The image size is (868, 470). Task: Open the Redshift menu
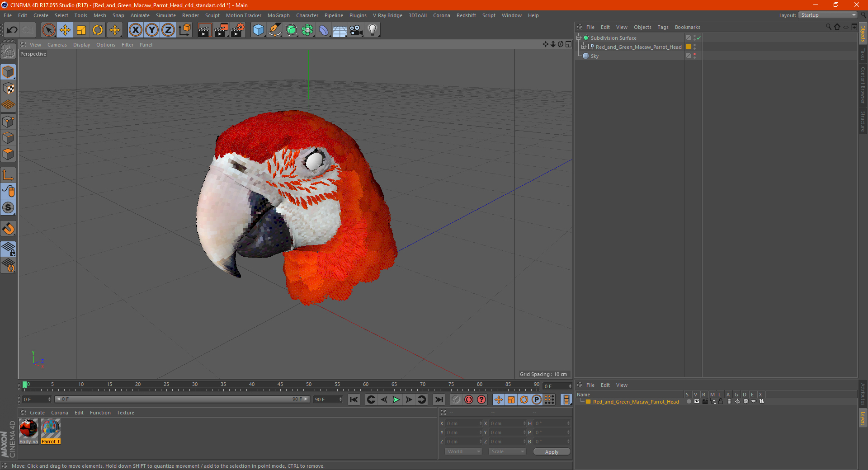point(466,15)
